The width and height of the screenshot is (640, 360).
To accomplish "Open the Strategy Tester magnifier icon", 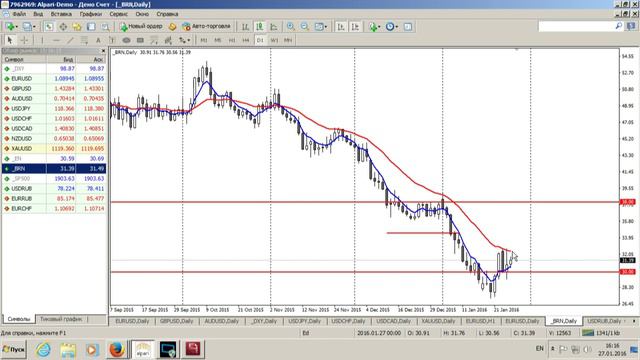I will point(105,27).
